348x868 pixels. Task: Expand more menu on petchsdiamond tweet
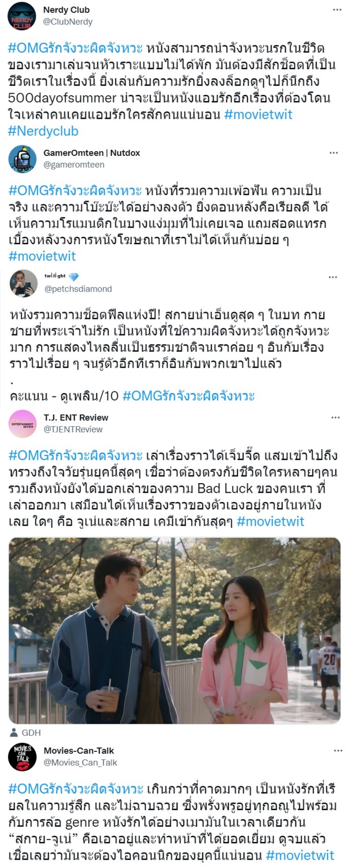click(x=333, y=277)
